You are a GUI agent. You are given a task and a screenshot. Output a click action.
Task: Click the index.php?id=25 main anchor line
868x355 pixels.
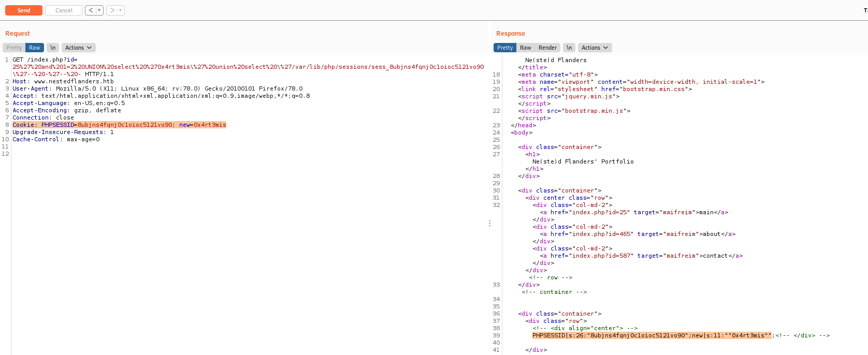point(634,212)
